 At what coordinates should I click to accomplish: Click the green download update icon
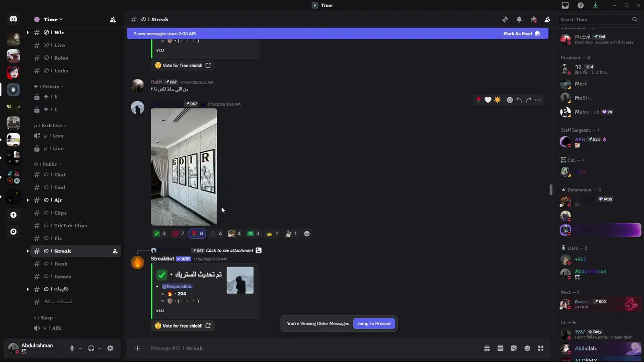click(x=595, y=6)
